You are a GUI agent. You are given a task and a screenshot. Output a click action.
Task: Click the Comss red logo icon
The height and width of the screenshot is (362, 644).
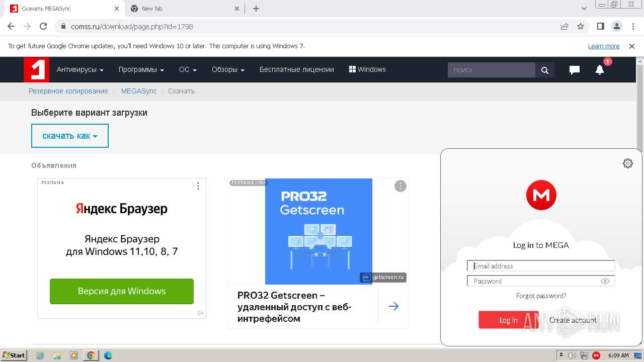click(x=36, y=69)
